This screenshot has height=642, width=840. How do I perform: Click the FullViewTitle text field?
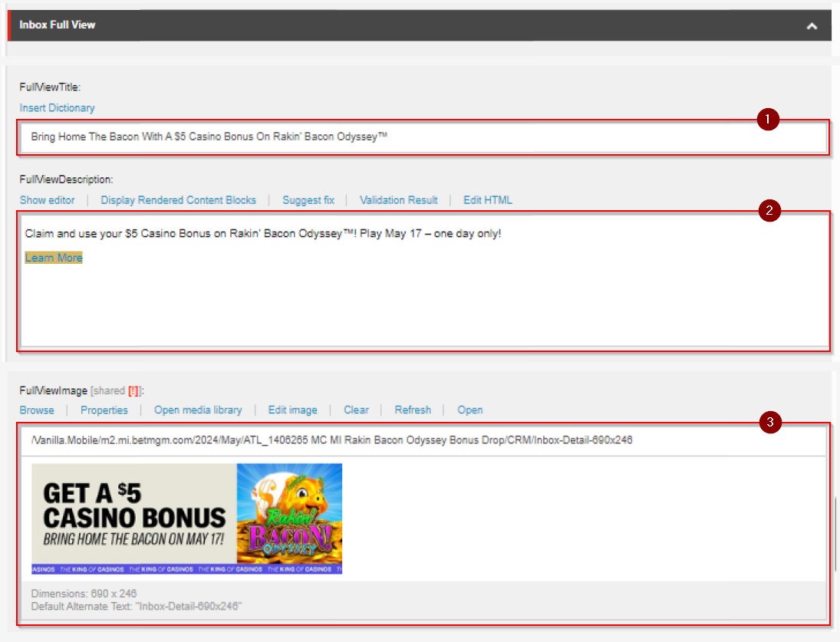pos(423,137)
